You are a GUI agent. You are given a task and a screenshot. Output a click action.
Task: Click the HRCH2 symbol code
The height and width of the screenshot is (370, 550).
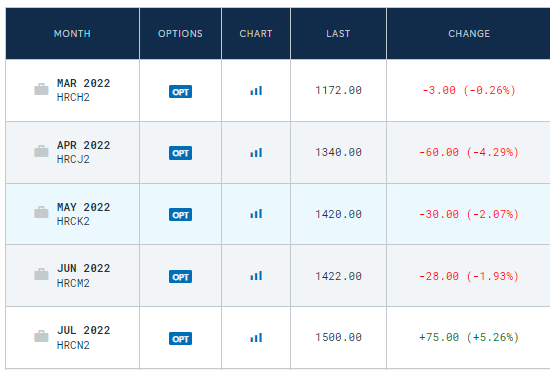[x=73, y=97]
